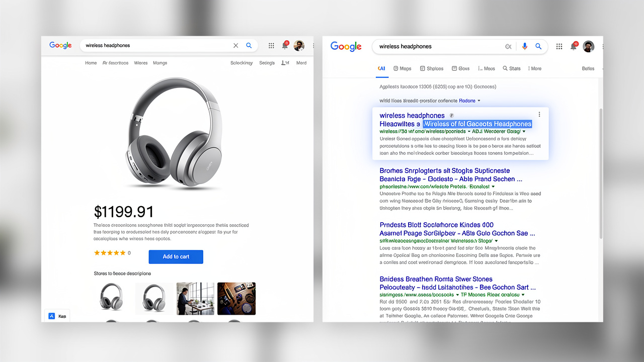Open the Brorhes Snrplogterts result link
The width and height of the screenshot is (644, 362).
point(451,175)
